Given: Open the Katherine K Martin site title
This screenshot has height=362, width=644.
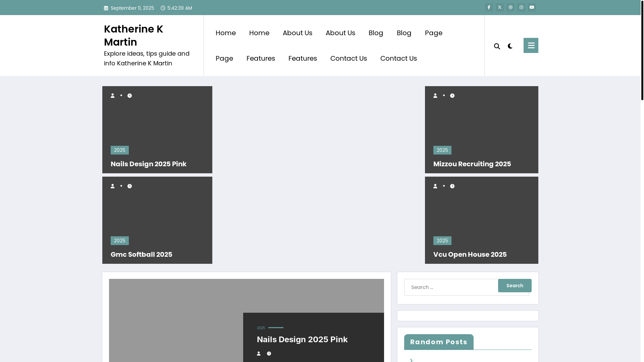Looking at the screenshot, I should [x=133, y=36].
